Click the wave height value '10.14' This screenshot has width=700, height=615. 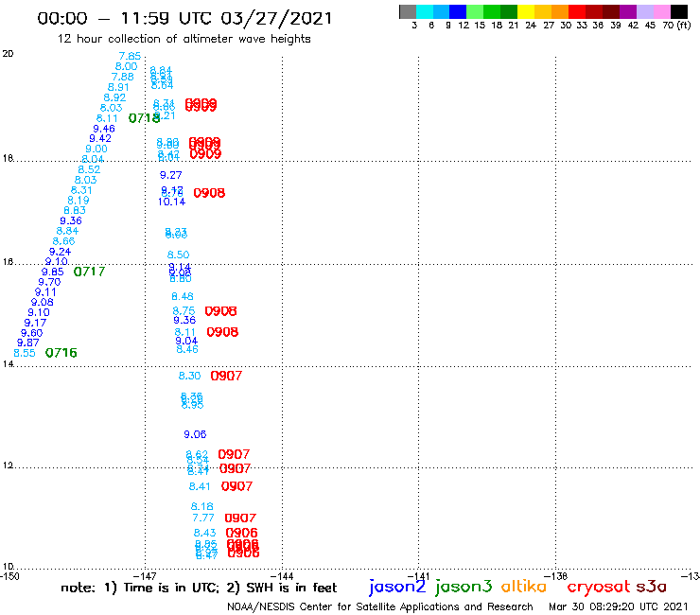tap(171, 202)
